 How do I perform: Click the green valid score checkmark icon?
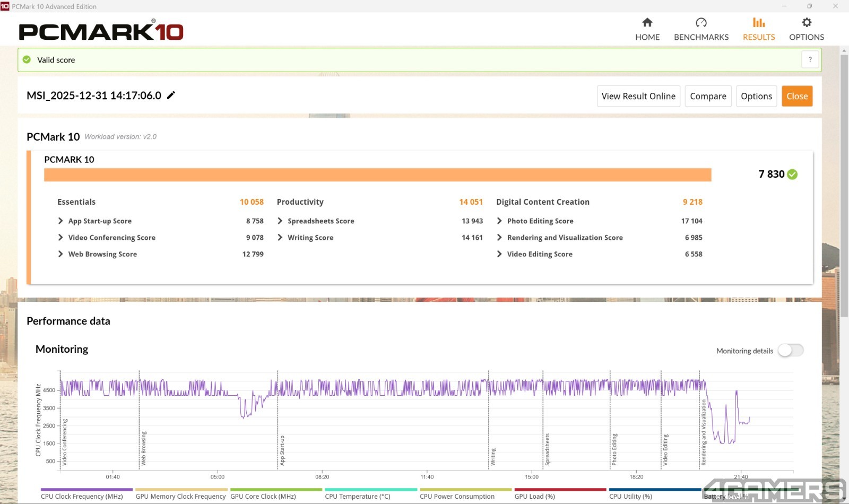[x=27, y=60]
